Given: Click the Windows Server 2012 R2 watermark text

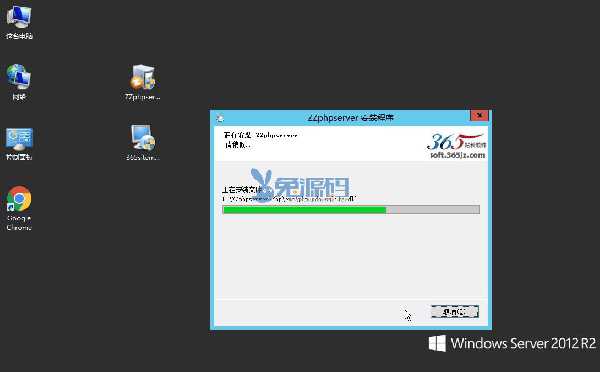Looking at the screenshot, I should (x=523, y=343).
